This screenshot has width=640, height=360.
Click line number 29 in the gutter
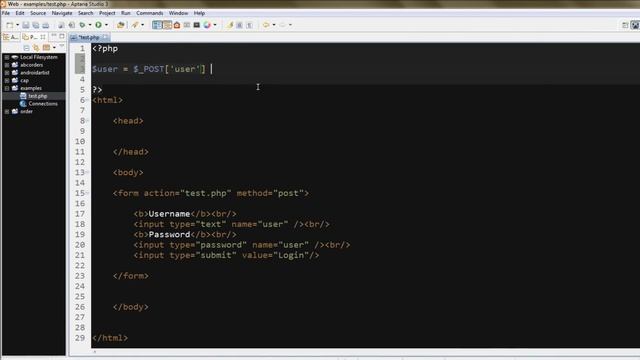[x=80, y=338]
